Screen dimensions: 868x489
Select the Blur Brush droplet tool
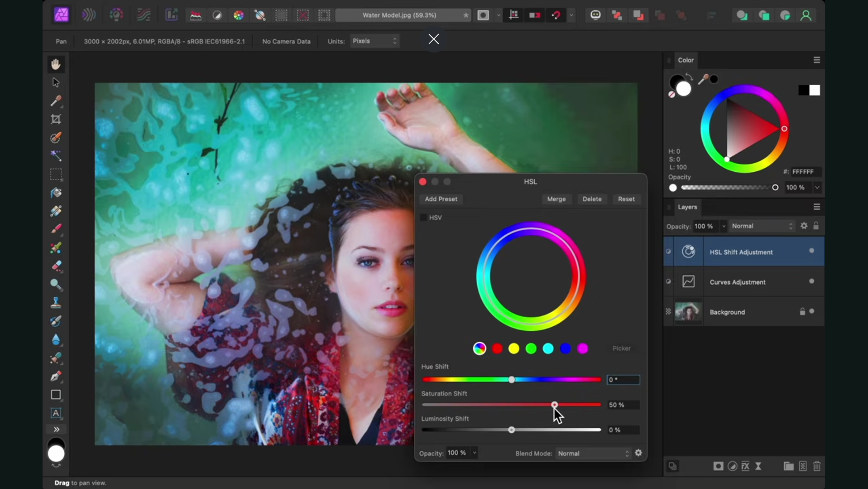coord(56,339)
